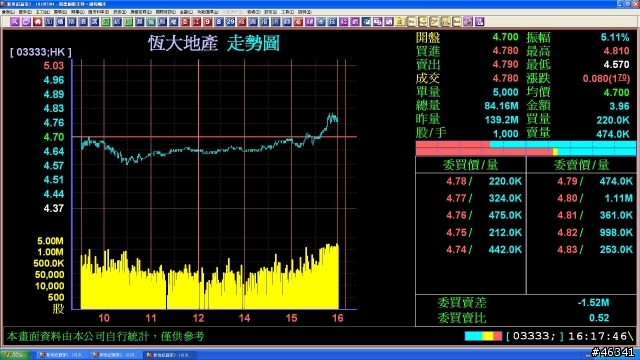Click the 開盤 value 4.700
The height and width of the screenshot is (360, 640).
tap(505, 37)
